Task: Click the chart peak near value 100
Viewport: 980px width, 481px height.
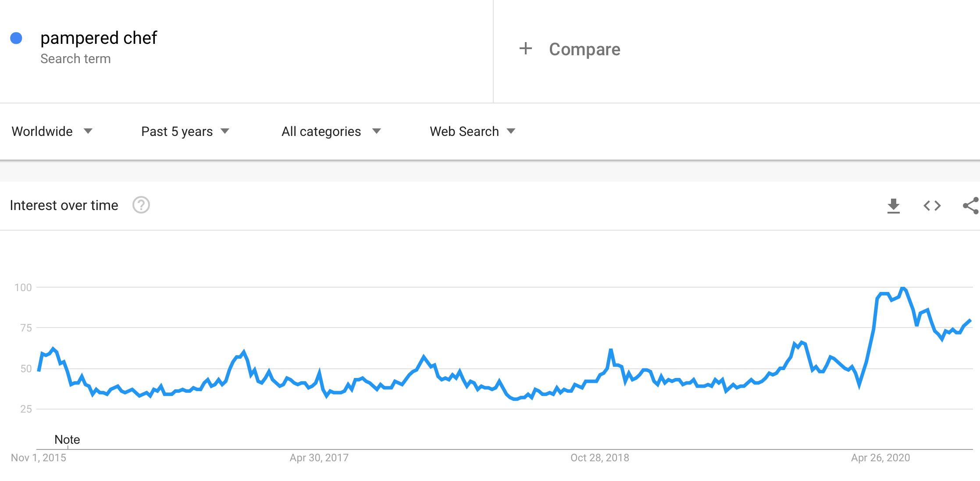Action: (x=903, y=288)
